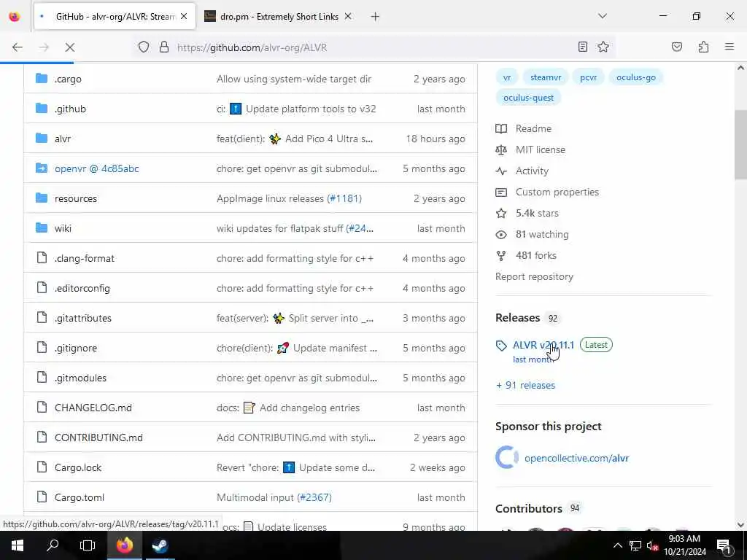Open pull request #2367 link

pyautogui.click(x=314, y=497)
